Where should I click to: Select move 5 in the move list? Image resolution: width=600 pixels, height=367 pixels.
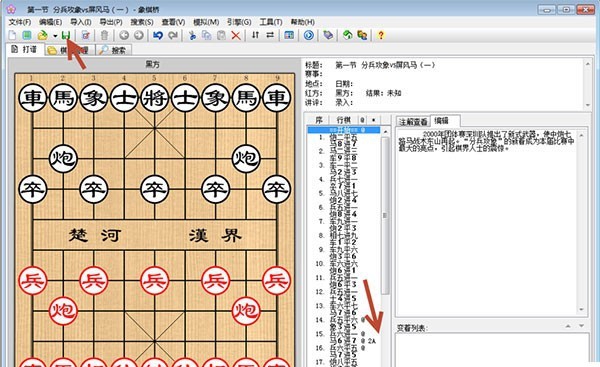pyautogui.click(x=343, y=193)
